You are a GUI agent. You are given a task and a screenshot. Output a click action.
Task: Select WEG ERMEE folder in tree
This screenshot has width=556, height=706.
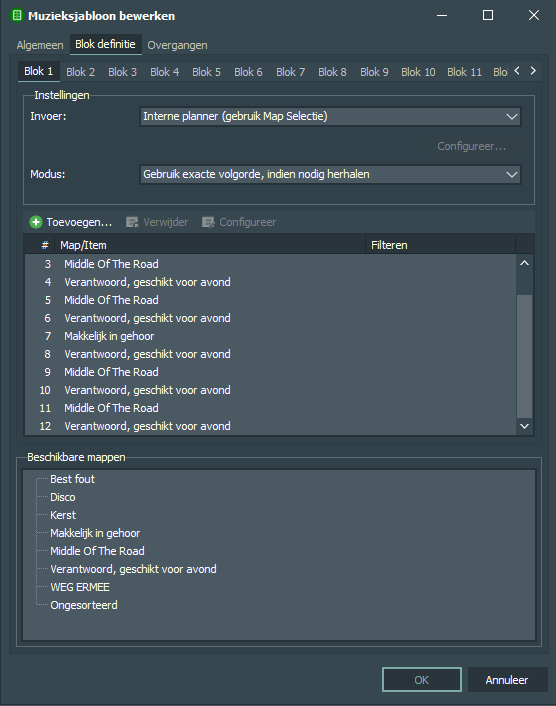80,587
